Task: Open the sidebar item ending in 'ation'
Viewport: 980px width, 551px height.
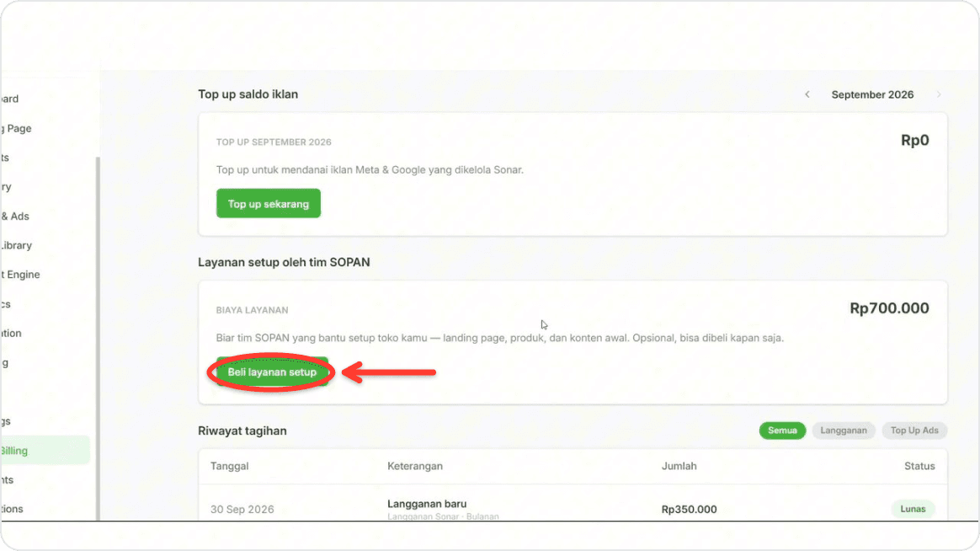Action: tap(11, 333)
